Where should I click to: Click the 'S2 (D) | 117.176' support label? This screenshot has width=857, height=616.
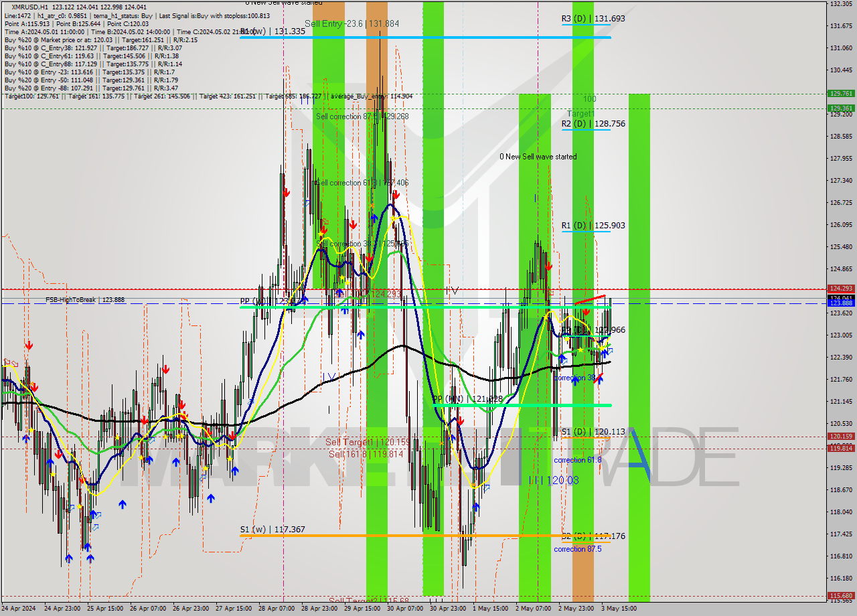[593, 536]
